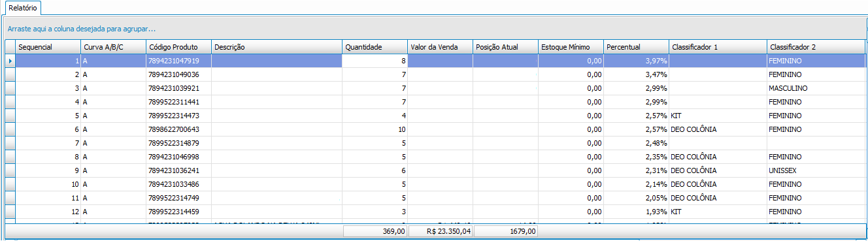Click the footer total 1679,00

507,231
